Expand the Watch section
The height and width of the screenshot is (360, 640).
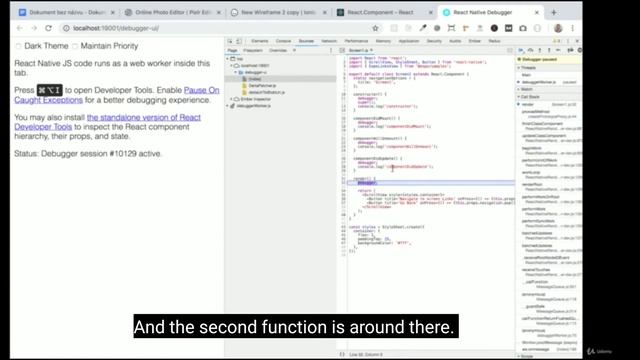[528, 89]
